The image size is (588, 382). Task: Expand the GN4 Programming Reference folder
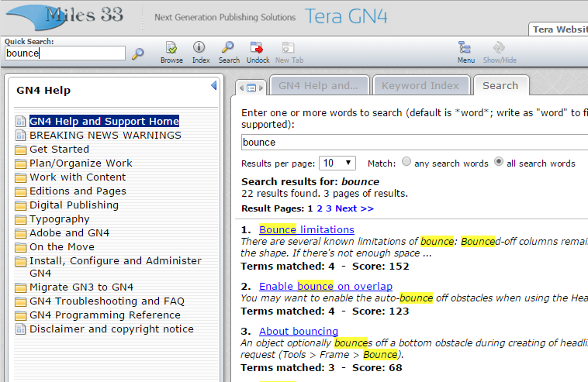21,315
